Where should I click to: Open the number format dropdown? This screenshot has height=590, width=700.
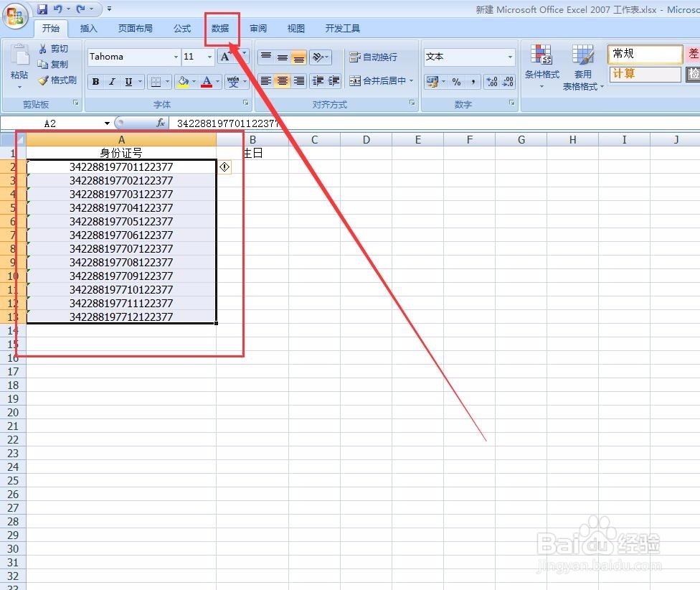pyautogui.click(x=510, y=57)
